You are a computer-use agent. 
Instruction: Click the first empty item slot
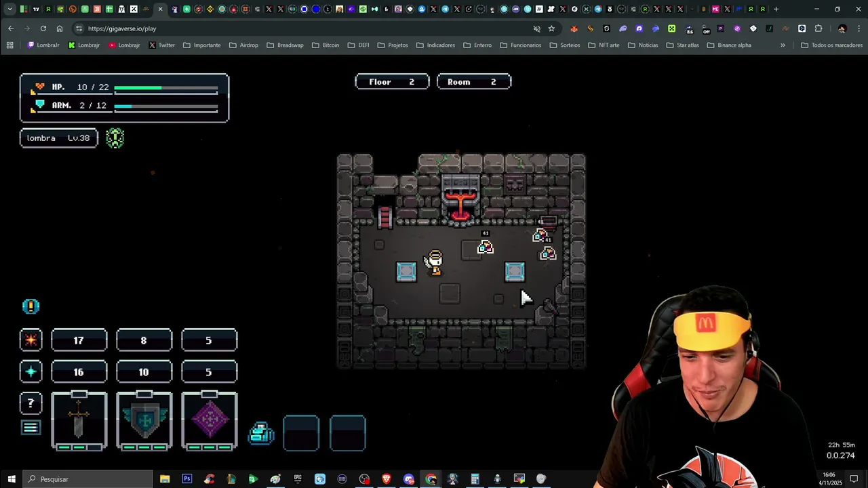click(301, 433)
